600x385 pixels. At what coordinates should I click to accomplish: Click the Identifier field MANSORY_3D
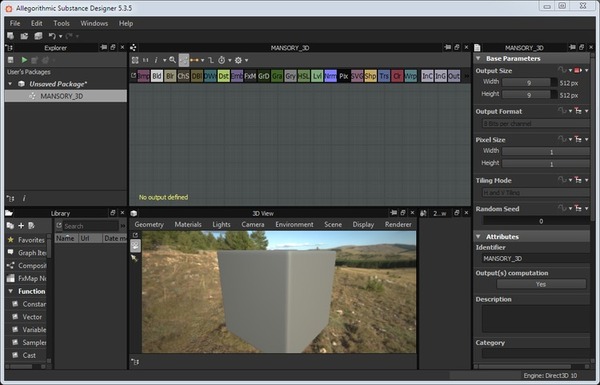536,259
